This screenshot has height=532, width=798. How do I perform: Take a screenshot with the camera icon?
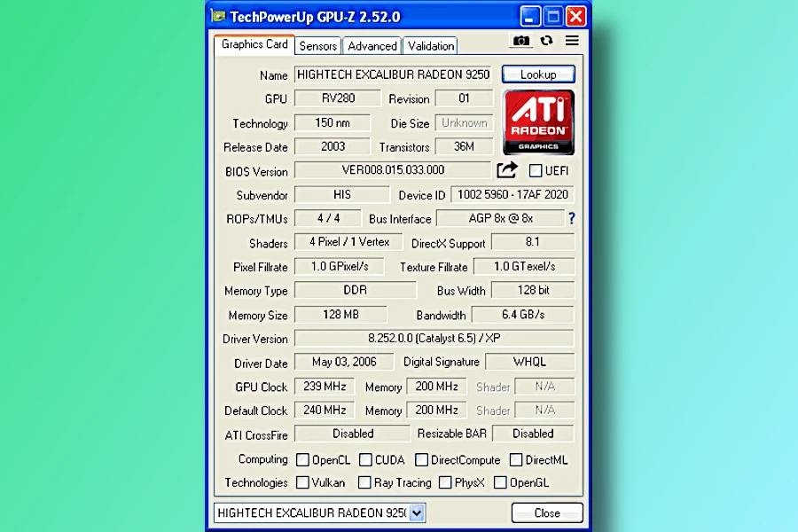[x=520, y=41]
